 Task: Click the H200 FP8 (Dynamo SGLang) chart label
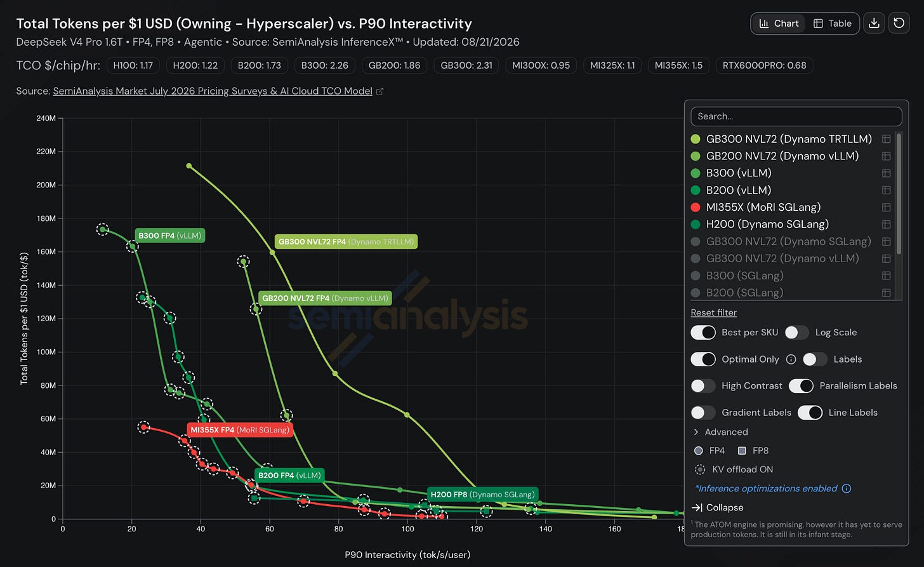click(482, 494)
